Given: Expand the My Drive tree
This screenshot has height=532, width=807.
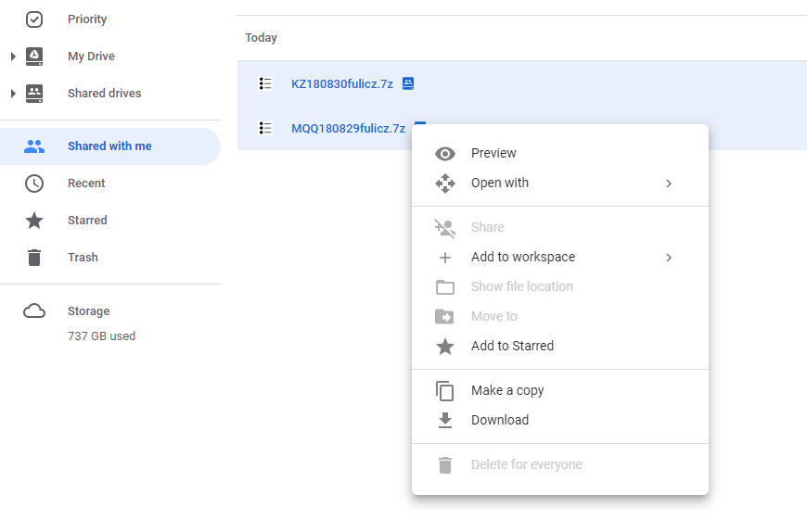Looking at the screenshot, I should [x=13, y=57].
